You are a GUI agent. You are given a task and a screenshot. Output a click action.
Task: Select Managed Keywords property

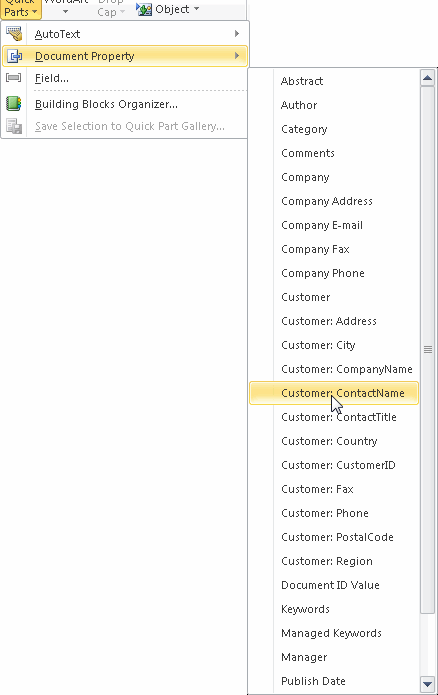(x=334, y=633)
